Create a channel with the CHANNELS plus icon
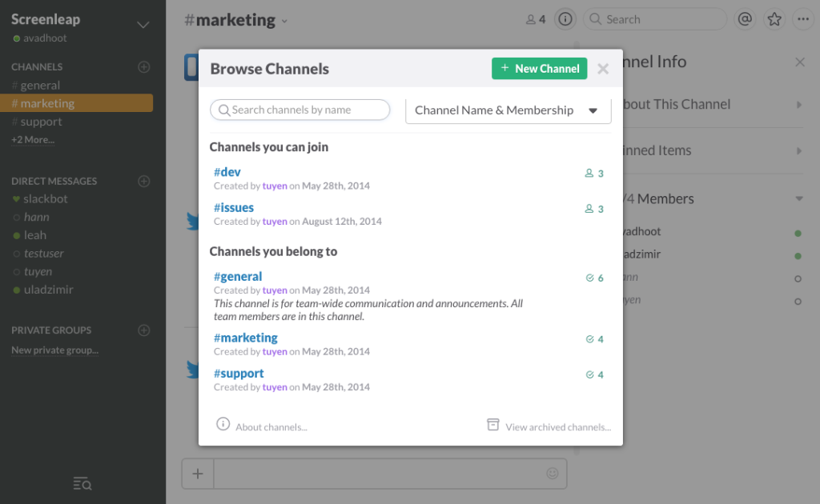This screenshot has height=504, width=820. coord(144,66)
